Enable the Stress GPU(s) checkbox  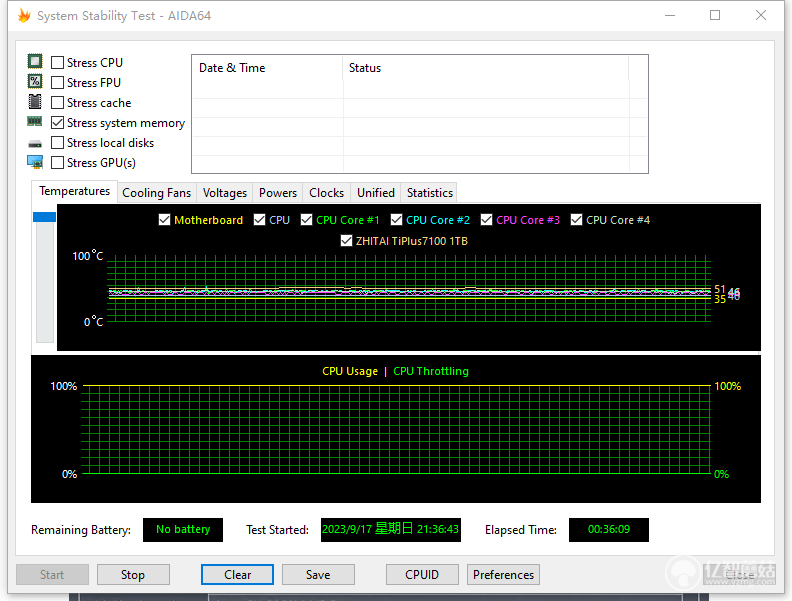58,163
